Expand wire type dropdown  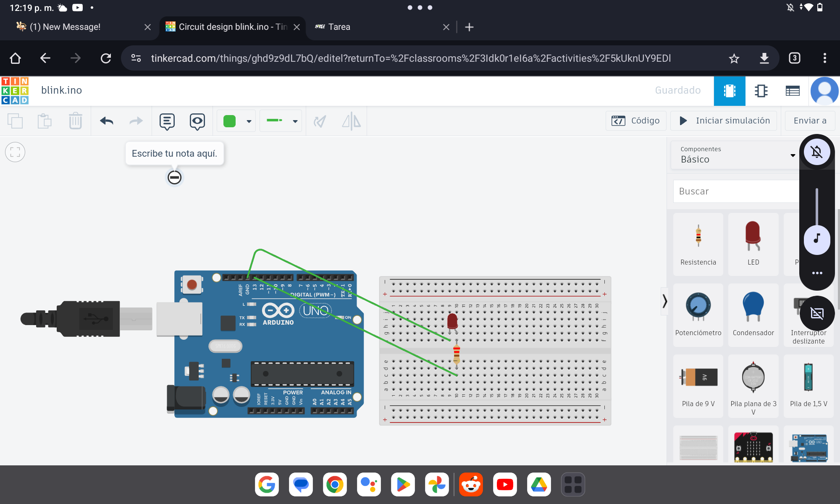pyautogui.click(x=295, y=121)
